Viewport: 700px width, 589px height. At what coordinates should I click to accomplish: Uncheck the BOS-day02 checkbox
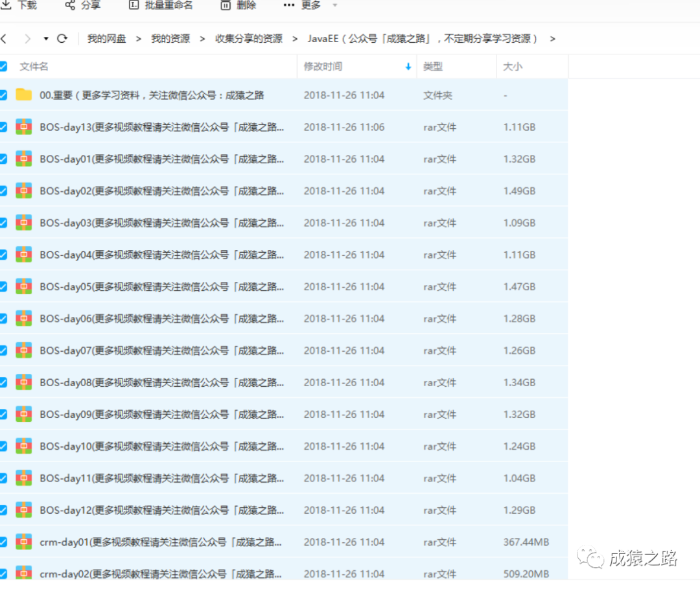(3, 191)
